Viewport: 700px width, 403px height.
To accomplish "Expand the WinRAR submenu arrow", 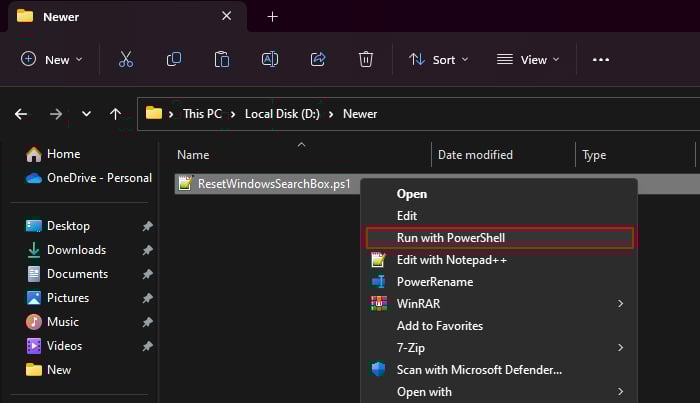I will 621,304.
